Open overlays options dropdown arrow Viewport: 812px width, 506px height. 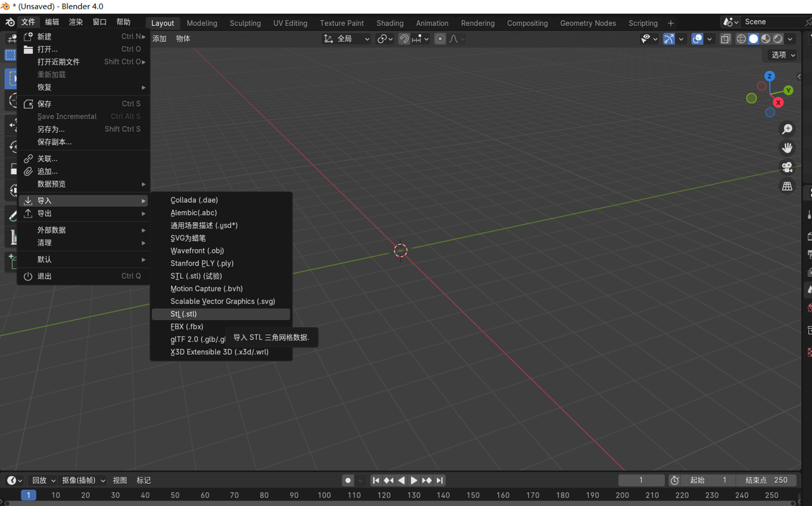pyautogui.click(x=710, y=39)
